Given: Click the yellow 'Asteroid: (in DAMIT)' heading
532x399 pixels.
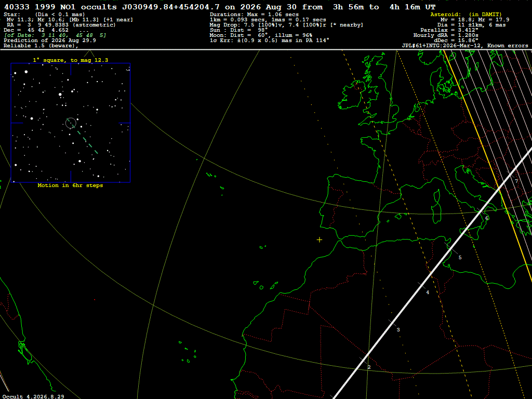Looking at the screenshot, I should click(466, 14).
